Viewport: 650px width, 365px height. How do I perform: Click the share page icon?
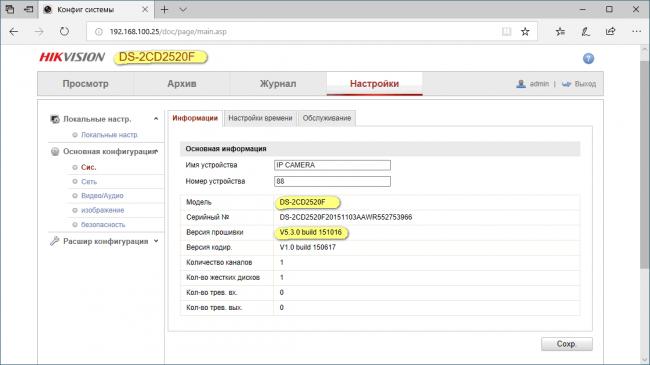tap(611, 32)
